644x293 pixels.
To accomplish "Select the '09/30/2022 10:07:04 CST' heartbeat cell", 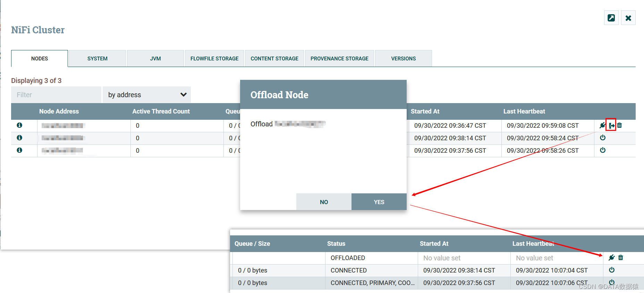I will tap(557, 270).
